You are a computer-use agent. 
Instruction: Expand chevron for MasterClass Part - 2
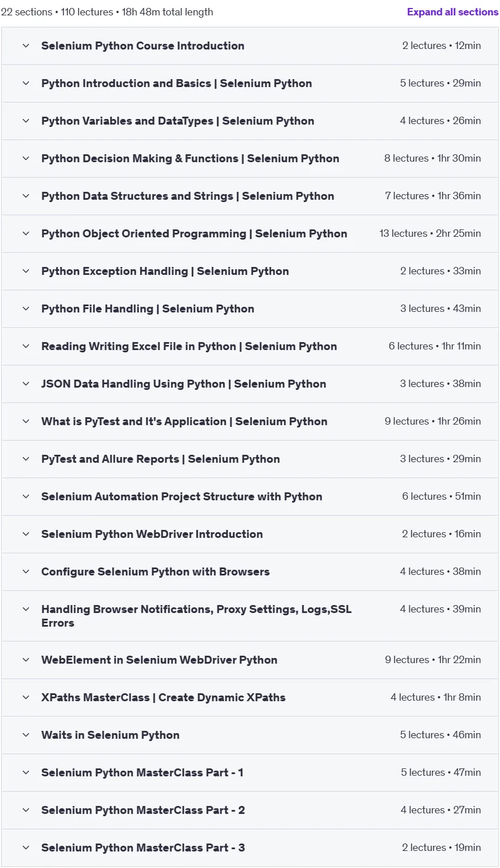(x=26, y=810)
